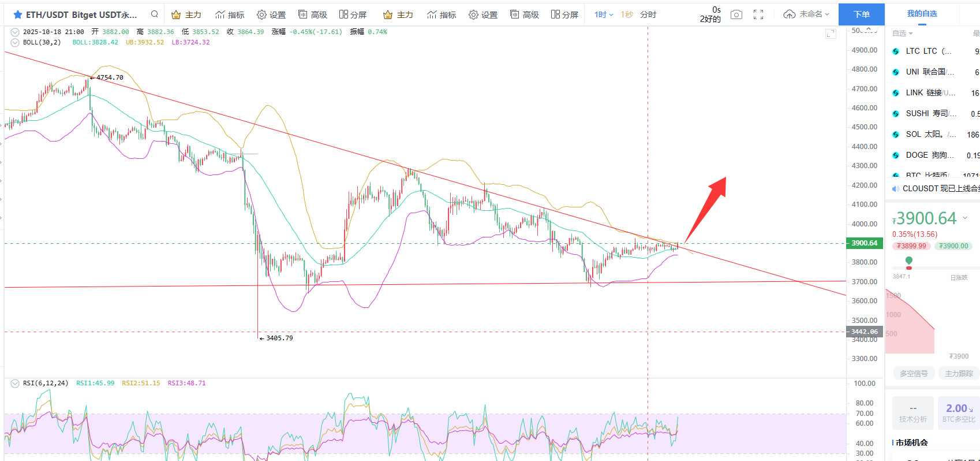
Task: Click the 多空信号 button
Action: tap(914, 374)
